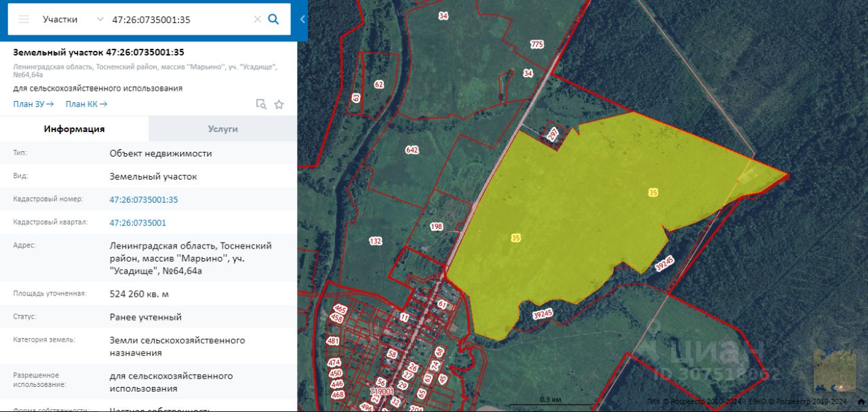Select parcel label 198 on the map

pos(437,226)
